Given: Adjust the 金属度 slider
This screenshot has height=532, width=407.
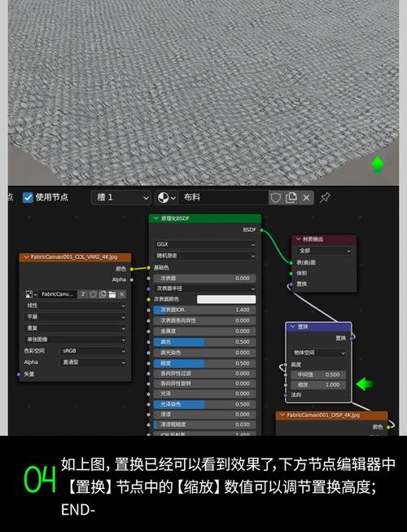Looking at the screenshot, I should click(x=204, y=331).
